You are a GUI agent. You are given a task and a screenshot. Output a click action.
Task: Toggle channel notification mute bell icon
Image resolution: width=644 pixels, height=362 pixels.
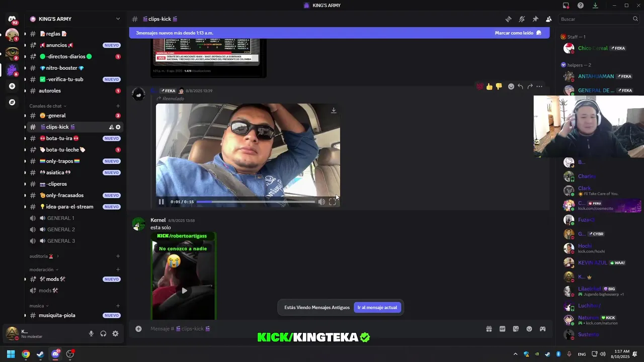[x=522, y=19]
